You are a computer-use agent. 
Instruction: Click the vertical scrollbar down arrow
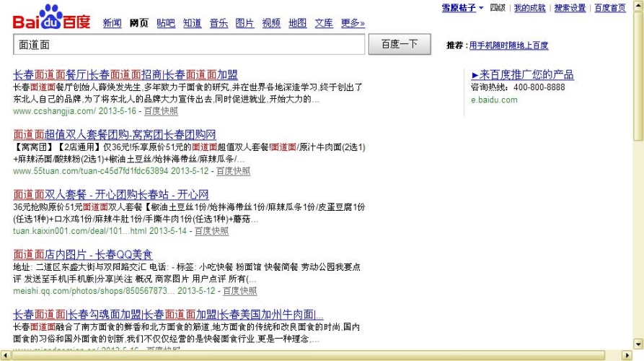(638, 344)
